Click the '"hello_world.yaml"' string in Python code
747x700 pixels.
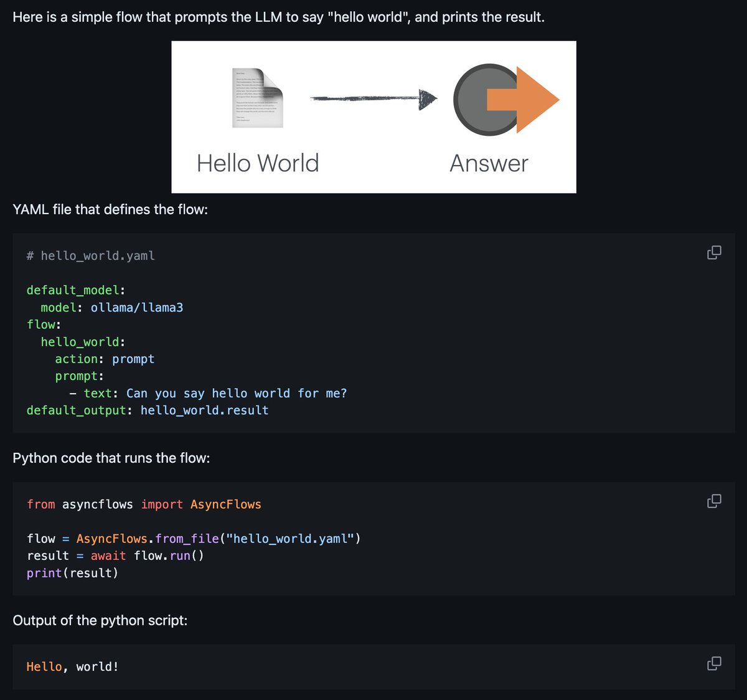tap(290, 539)
